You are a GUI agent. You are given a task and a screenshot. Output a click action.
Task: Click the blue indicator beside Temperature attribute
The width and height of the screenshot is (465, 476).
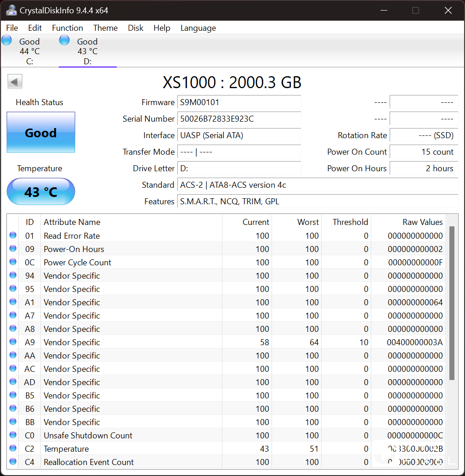(x=13, y=448)
